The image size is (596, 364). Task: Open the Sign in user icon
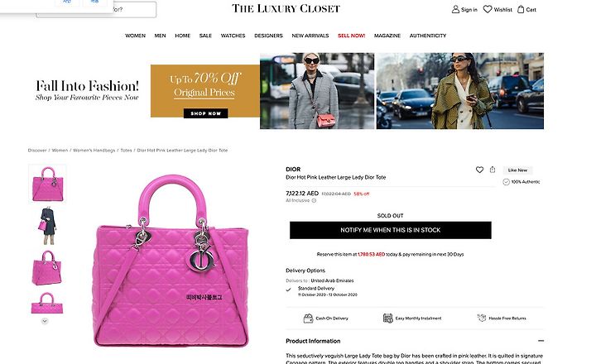pos(455,9)
